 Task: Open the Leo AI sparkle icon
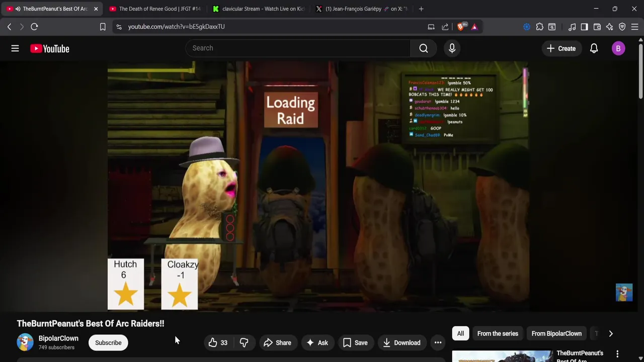click(x=609, y=27)
